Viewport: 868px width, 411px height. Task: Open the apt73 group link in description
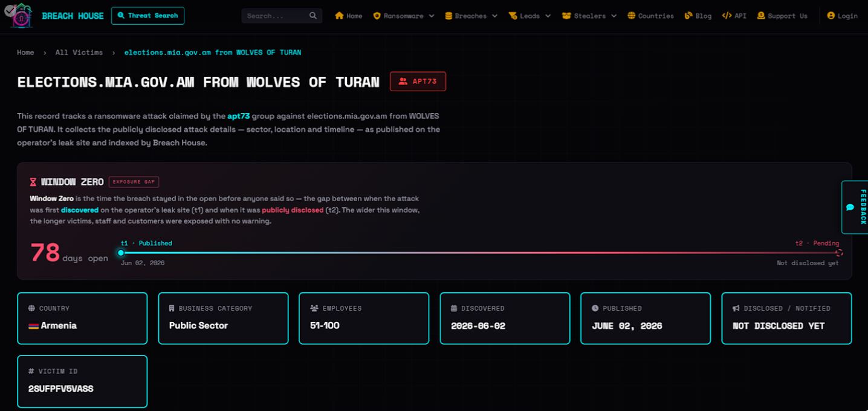click(239, 115)
